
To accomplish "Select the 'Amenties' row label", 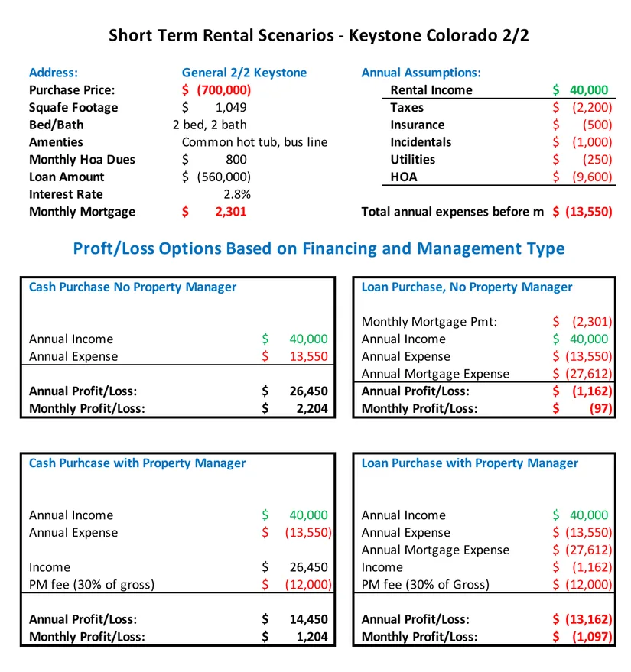I will point(56,142).
